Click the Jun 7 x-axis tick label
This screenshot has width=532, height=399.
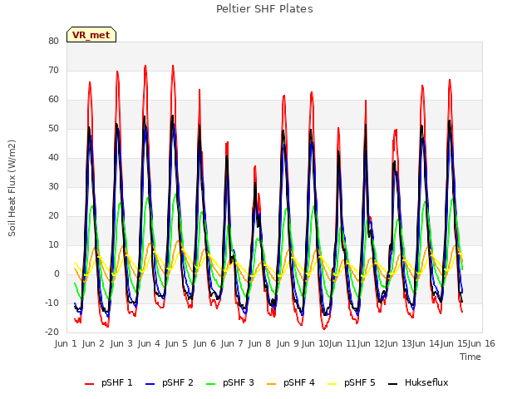coord(232,343)
